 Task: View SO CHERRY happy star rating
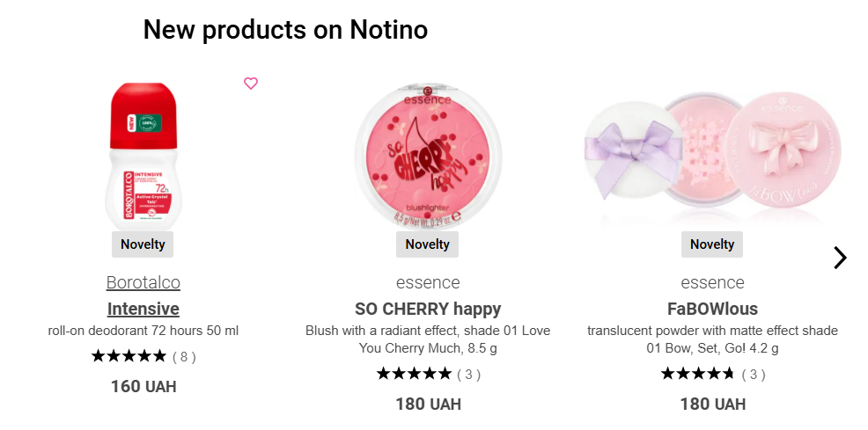pyautogui.click(x=427, y=375)
